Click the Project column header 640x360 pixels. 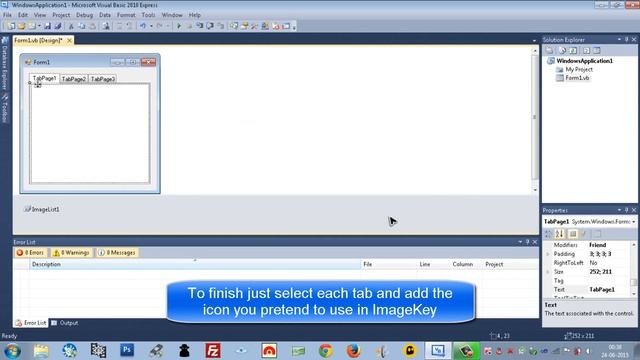point(510,264)
